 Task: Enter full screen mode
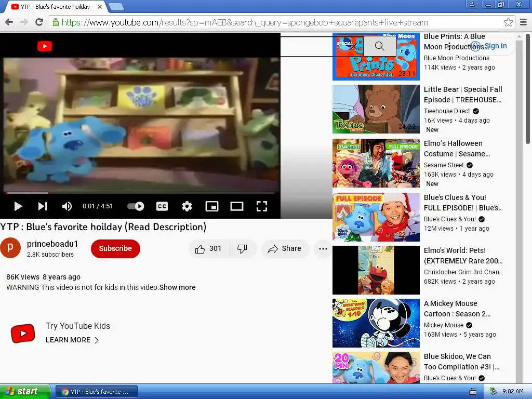coord(262,206)
